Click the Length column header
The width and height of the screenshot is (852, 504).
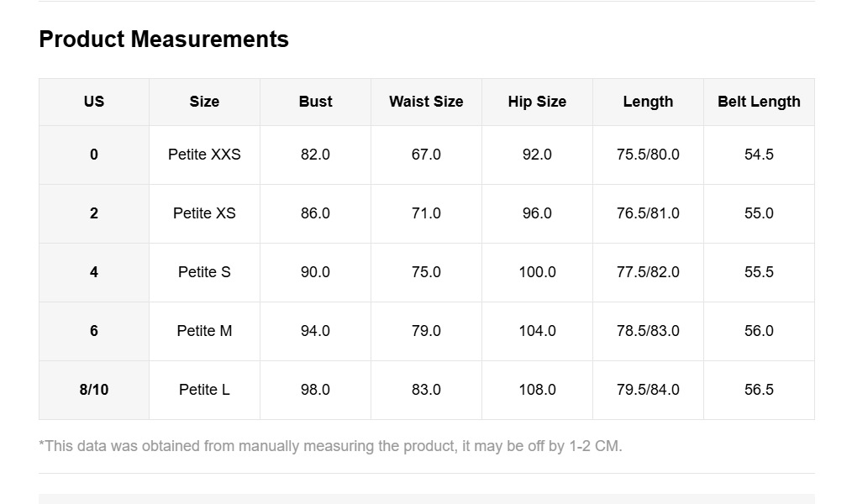coord(648,102)
